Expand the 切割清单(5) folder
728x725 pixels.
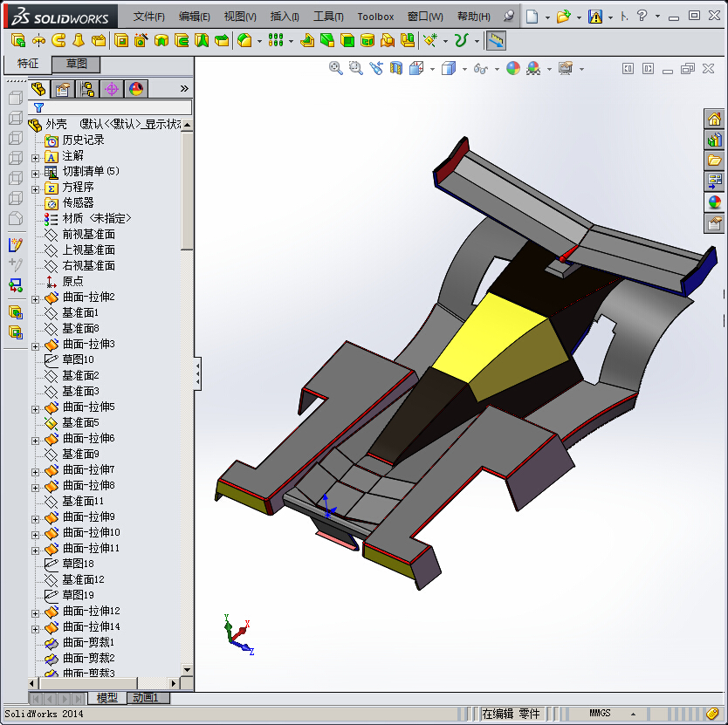pos(35,172)
